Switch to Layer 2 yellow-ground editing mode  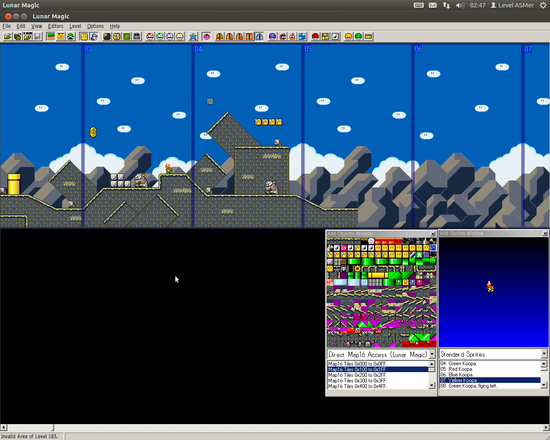point(61,36)
